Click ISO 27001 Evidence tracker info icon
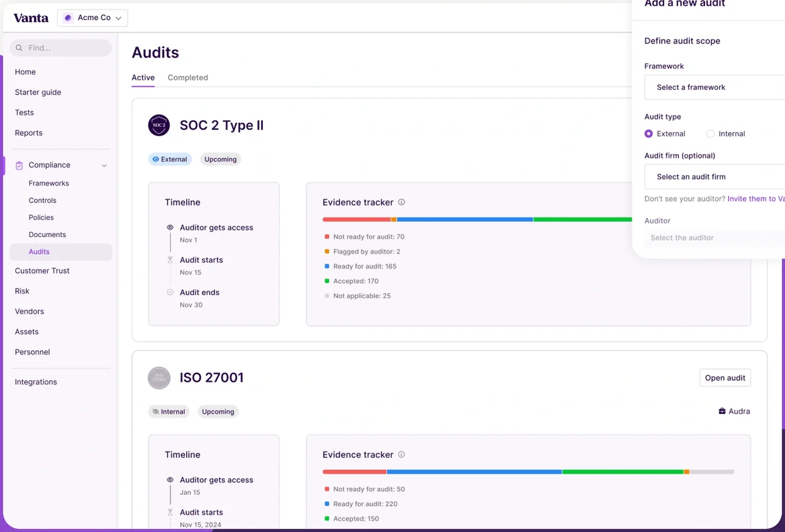Image resolution: width=785 pixels, height=532 pixels. point(401,454)
